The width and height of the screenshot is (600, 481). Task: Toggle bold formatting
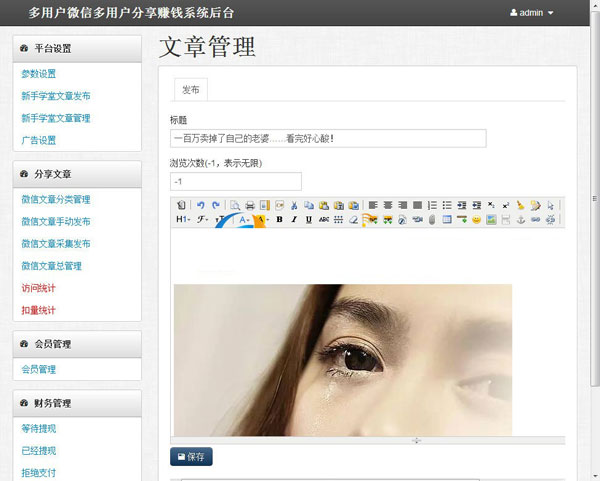[x=280, y=219]
